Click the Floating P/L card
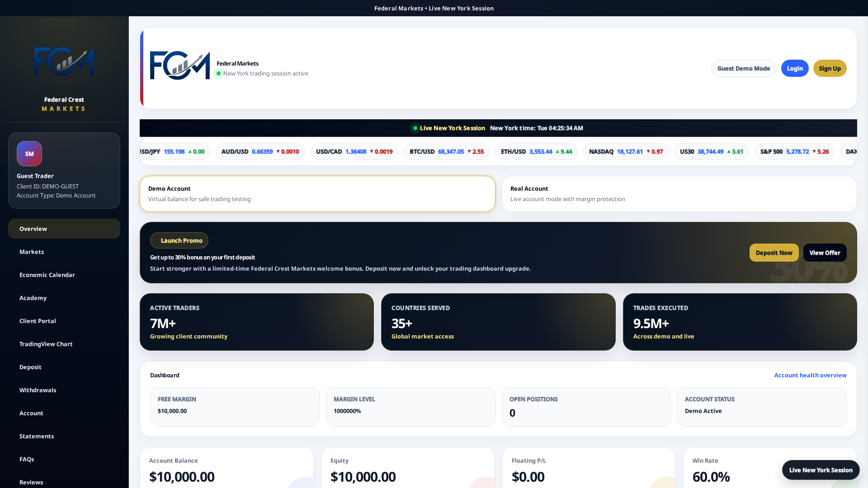Screen dimensions: 868x488 pyautogui.click(x=589, y=468)
